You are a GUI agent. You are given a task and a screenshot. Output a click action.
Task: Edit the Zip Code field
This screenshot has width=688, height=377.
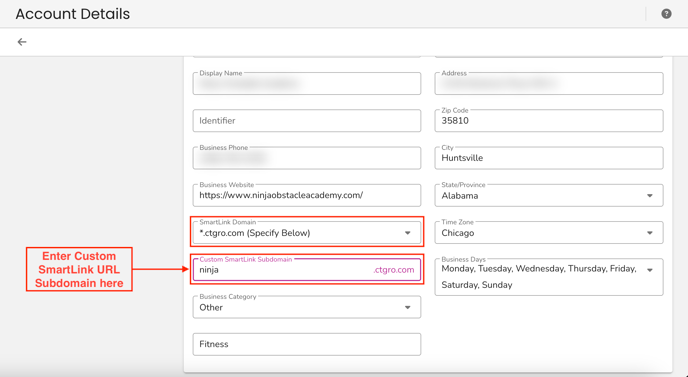tap(549, 121)
